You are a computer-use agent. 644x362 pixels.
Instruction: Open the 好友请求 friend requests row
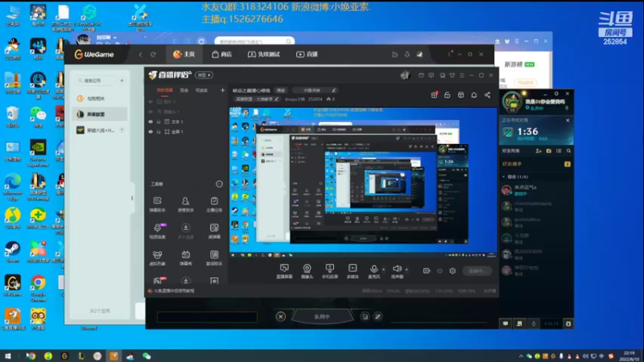coord(536,164)
